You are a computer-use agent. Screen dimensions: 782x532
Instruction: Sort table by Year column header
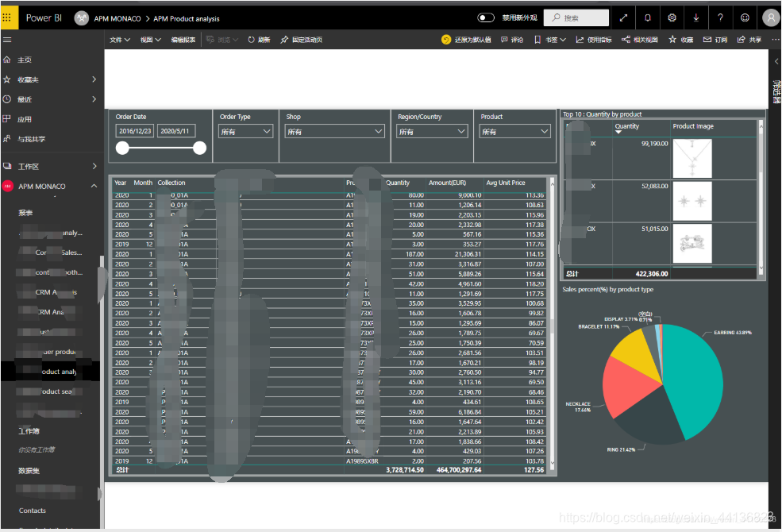tap(121, 183)
